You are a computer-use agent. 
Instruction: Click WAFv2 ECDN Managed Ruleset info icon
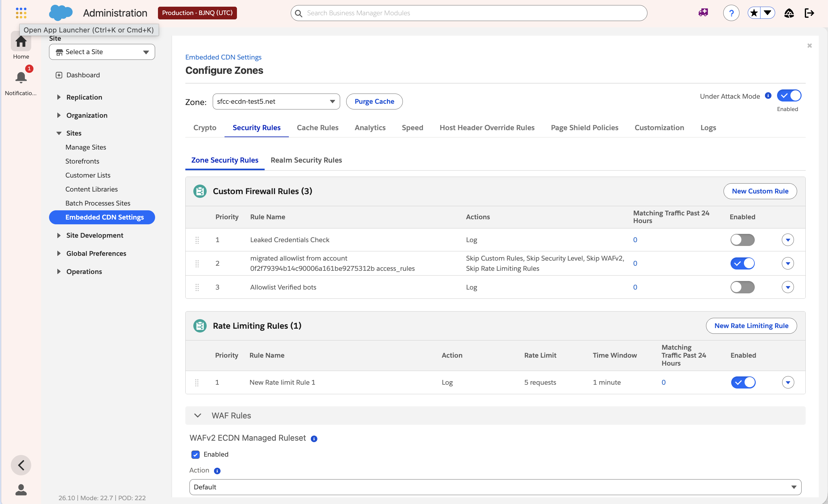click(x=314, y=438)
